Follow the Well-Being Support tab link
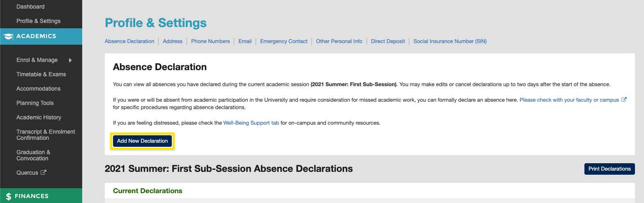Image resolution: width=644 pixels, height=203 pixels. 251,123
